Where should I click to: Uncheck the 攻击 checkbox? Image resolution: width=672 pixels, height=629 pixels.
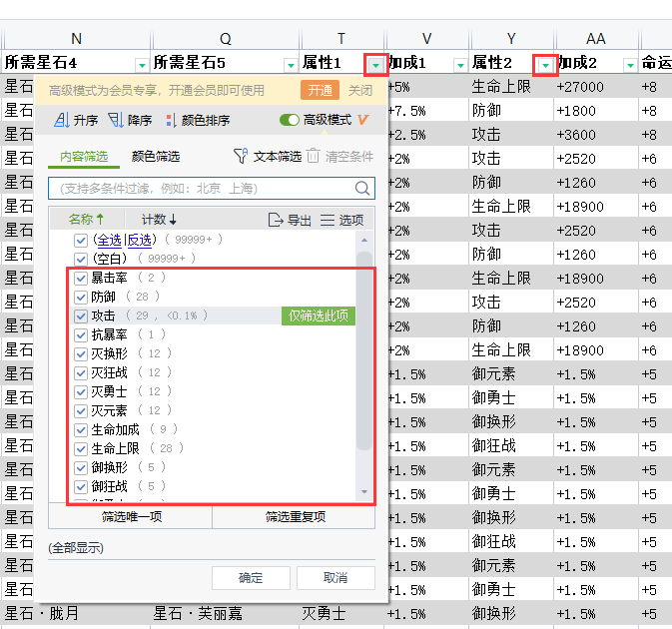(x=81, y=316)
